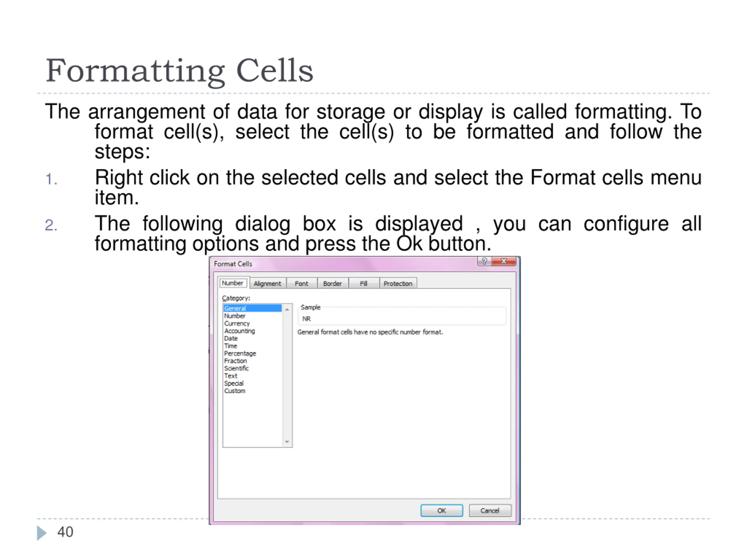
Task: Select the Custom category
Action: 235,391
